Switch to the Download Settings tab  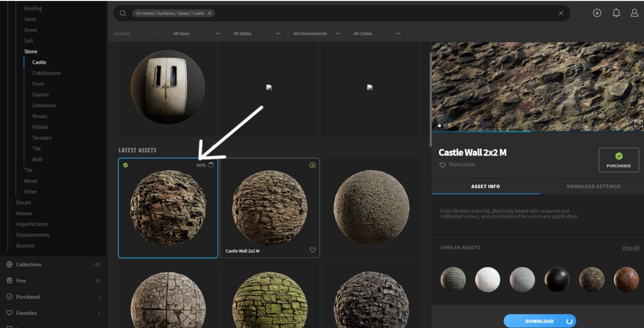(x=594, y=186)
